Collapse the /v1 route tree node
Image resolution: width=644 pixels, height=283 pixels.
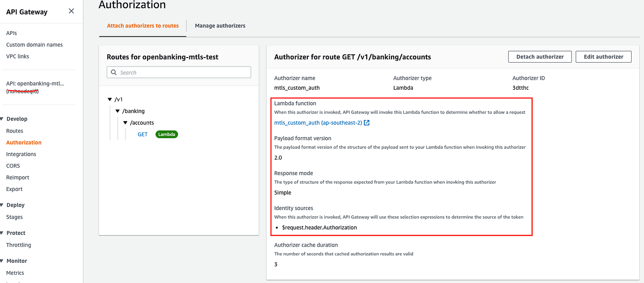[109, 99]
